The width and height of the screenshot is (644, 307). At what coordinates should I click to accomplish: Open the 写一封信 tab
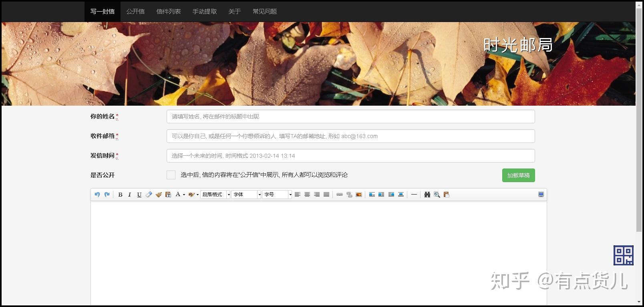click(103, 12)
